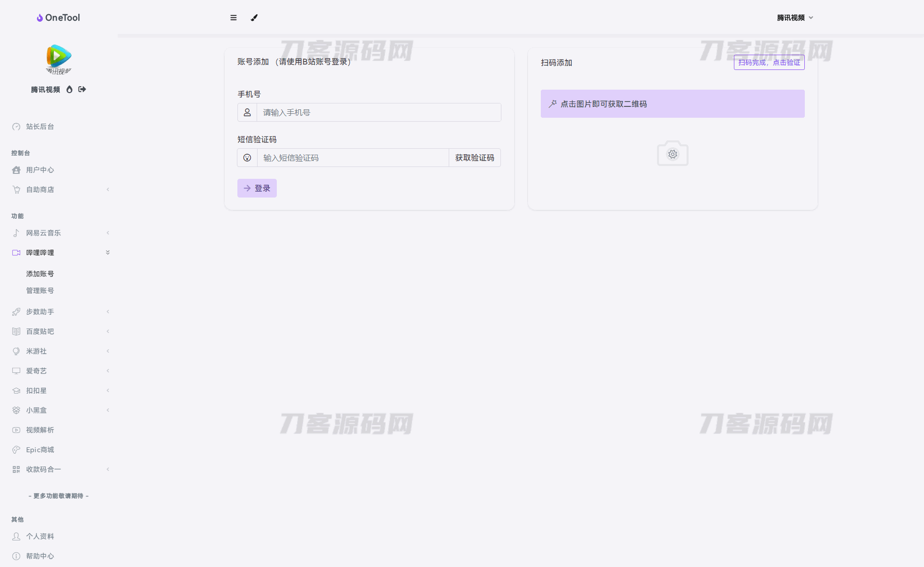Click the Tencent Video avatar image

59,59
